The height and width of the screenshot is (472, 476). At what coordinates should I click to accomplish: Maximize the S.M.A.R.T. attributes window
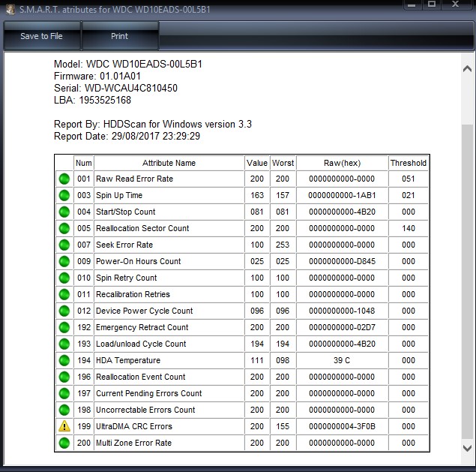pyautogui.click(x=432, y=5)
